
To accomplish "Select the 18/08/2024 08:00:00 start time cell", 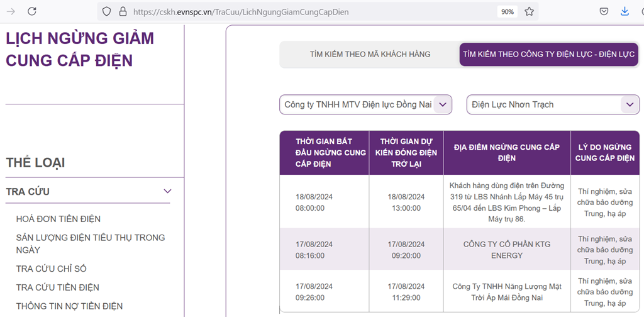I will (325, 202).
